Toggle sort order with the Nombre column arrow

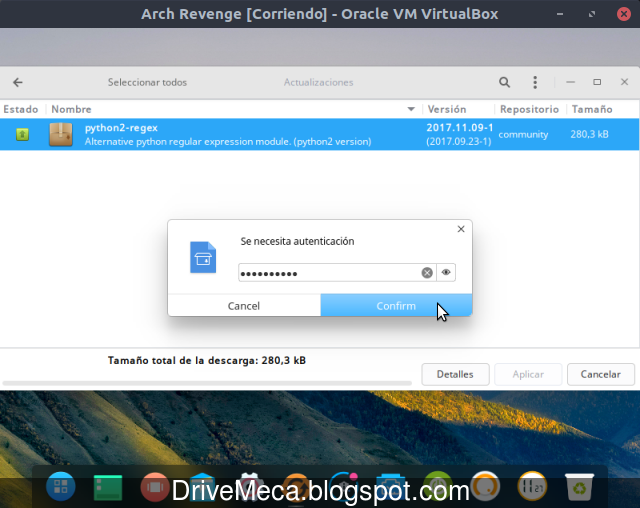click(x=411, y=109)
